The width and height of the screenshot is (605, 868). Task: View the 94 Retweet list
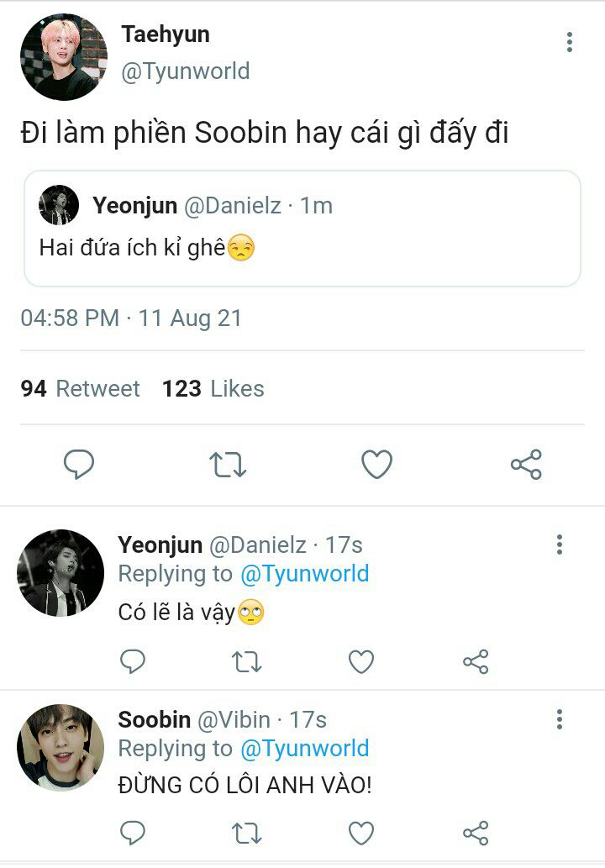pyautogui.click(x=81, y=389)
